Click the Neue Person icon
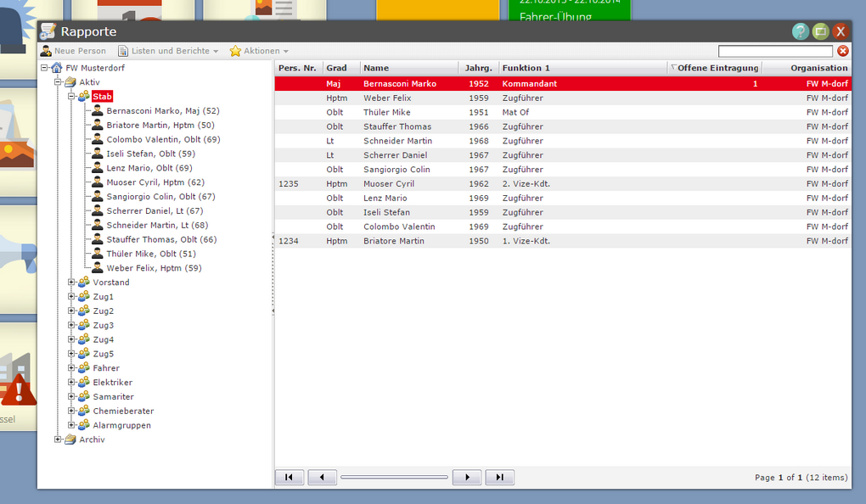This screenshot has height=504, width=866. pyautogui.click(x=47, y=51)
